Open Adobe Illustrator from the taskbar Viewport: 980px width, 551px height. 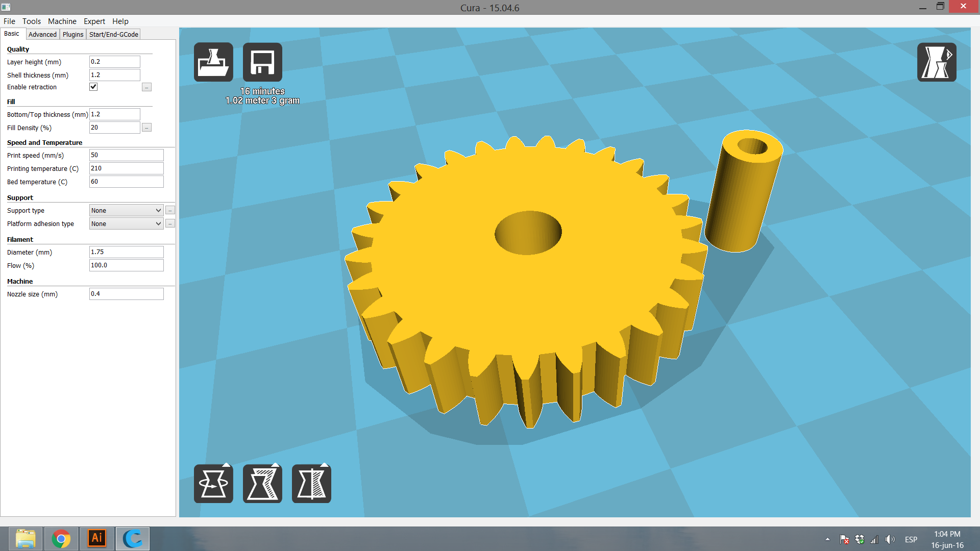97,539
